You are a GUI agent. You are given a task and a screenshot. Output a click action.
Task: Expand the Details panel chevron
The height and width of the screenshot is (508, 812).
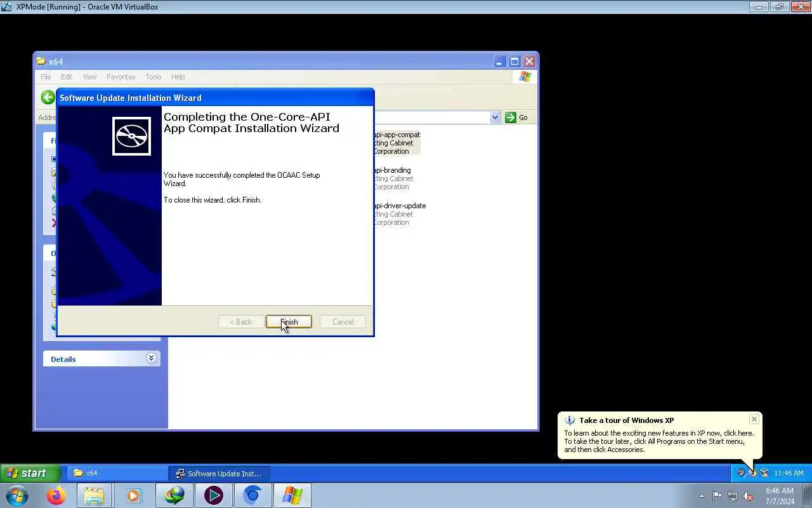click(151, 358)
